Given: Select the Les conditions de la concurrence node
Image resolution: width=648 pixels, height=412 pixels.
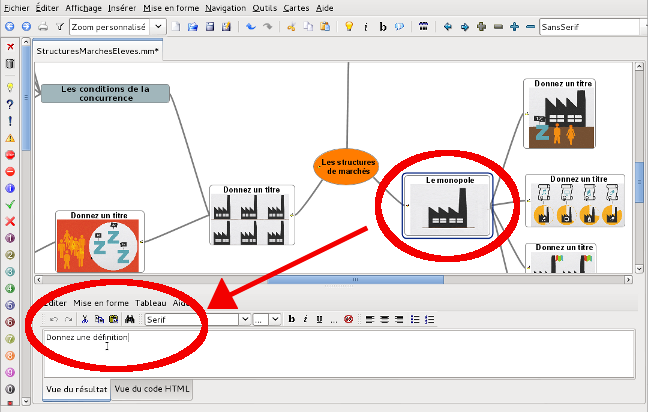Looking at the screenshot, I should coord(105,93).
